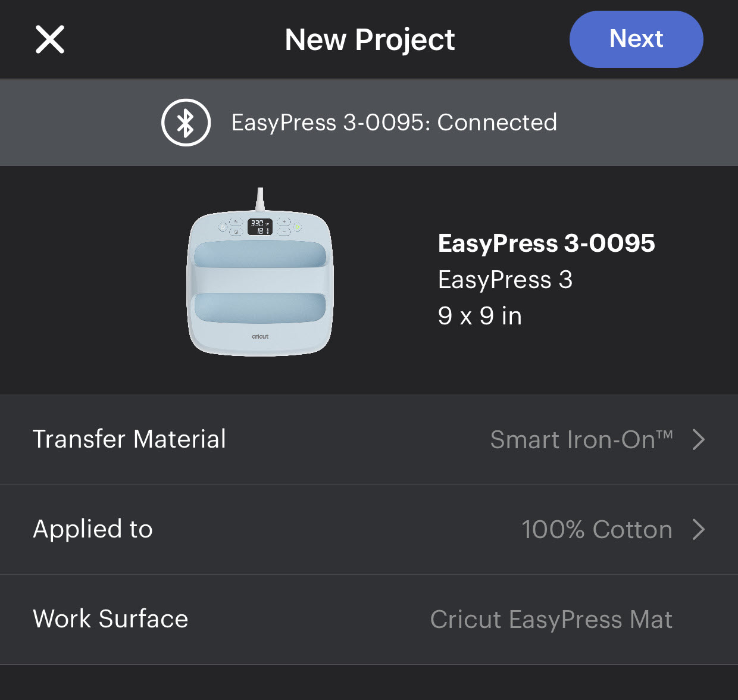Viewport: 738px width, 700px height.
Task: Expand the Transfer Material chevron arrow
Action: [699, 440]
